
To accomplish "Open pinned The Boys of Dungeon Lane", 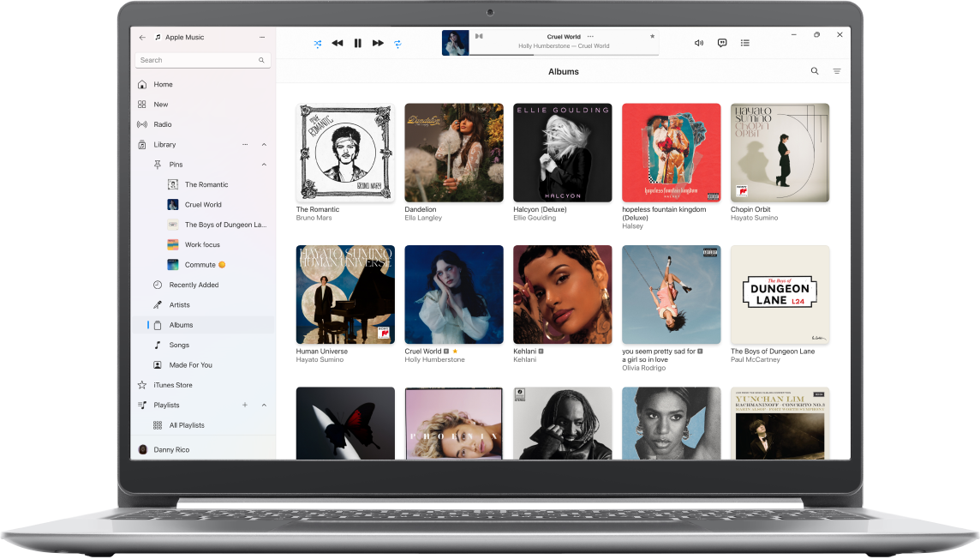I will tap(218, 225).
